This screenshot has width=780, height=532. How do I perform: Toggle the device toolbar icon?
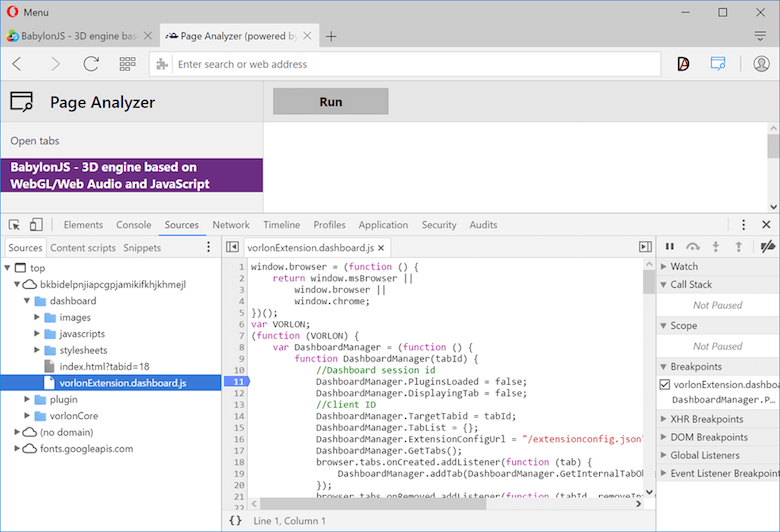[x=36, y=225]
